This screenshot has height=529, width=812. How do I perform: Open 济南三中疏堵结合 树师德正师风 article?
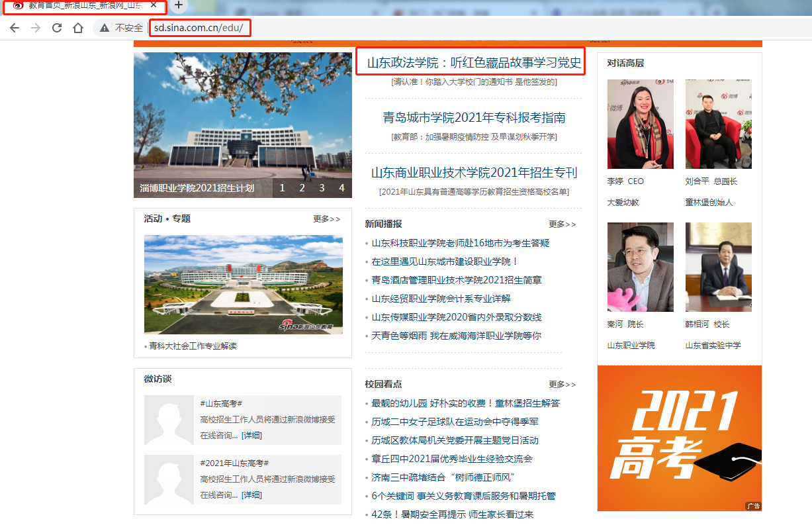443,477
